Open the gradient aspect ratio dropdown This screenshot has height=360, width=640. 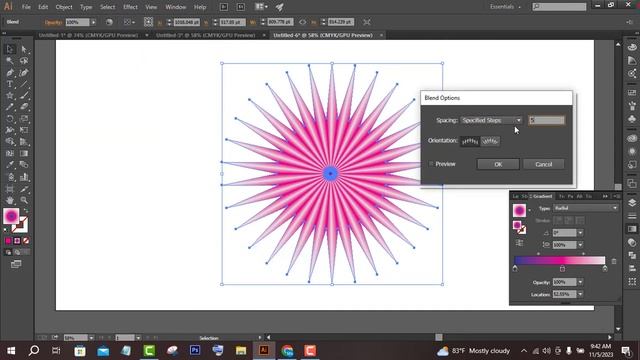pyautogui.click(x=580, y=245)
